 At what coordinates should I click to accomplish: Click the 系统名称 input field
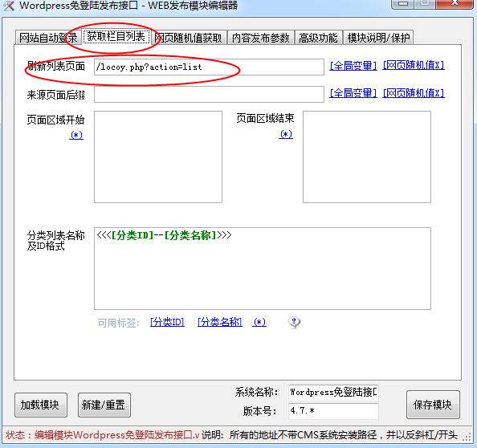pyautogui.click(x=333, y=392)
